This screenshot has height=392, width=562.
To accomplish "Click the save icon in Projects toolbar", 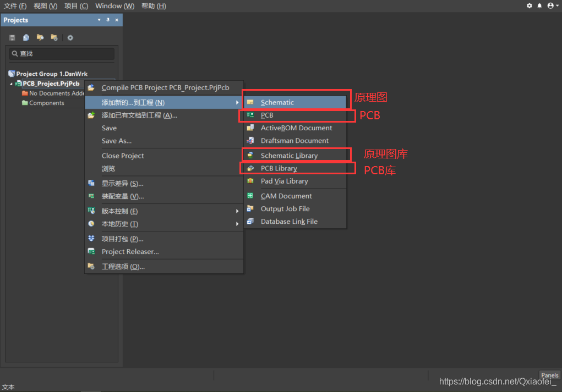I will click(12, 37).
